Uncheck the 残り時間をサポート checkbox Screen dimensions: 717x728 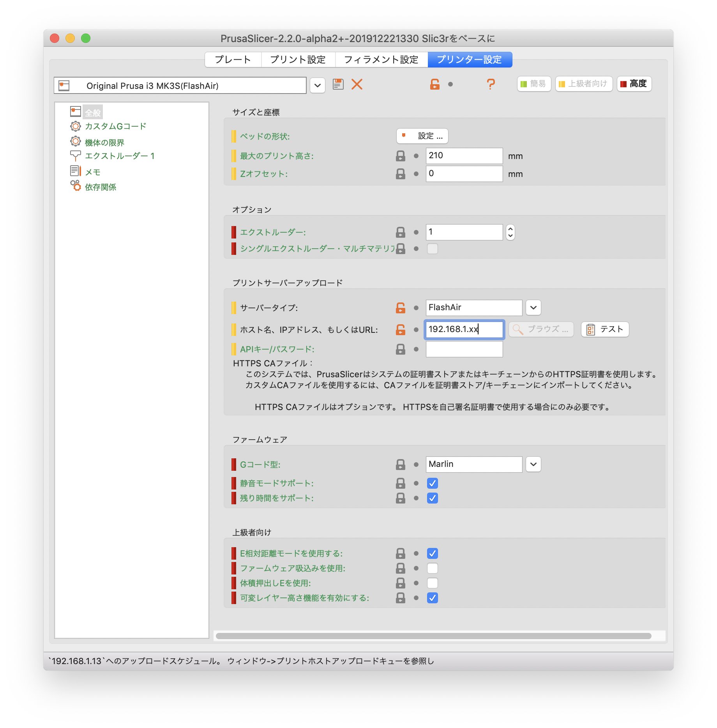coord(432,498)
